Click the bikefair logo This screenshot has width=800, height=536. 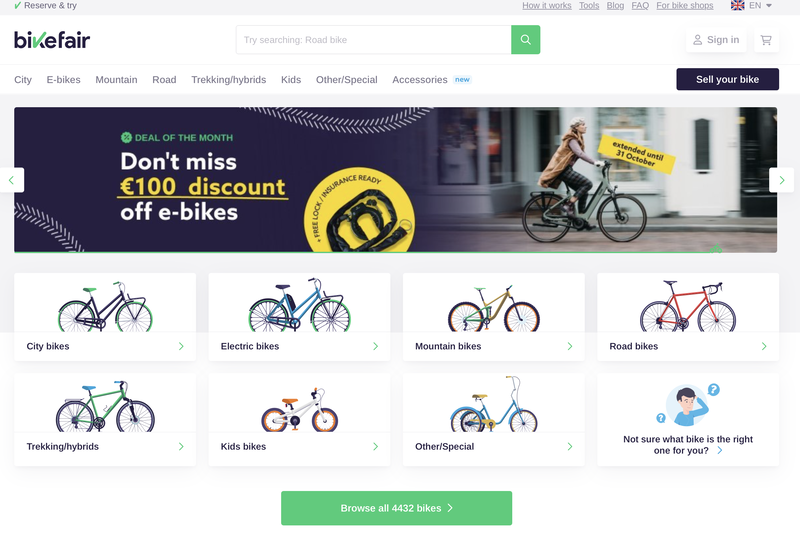52,40
